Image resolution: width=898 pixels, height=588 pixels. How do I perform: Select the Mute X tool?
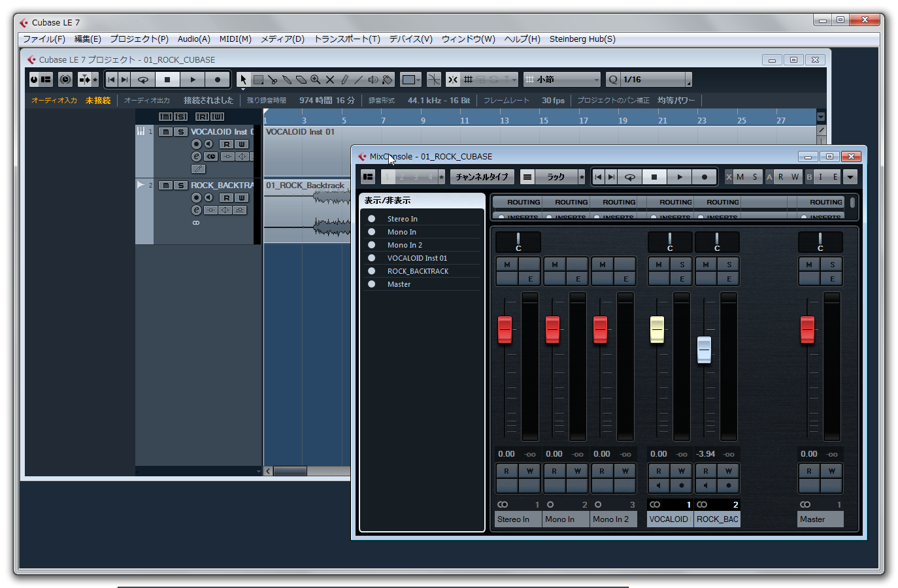click(x=330, y=80)
